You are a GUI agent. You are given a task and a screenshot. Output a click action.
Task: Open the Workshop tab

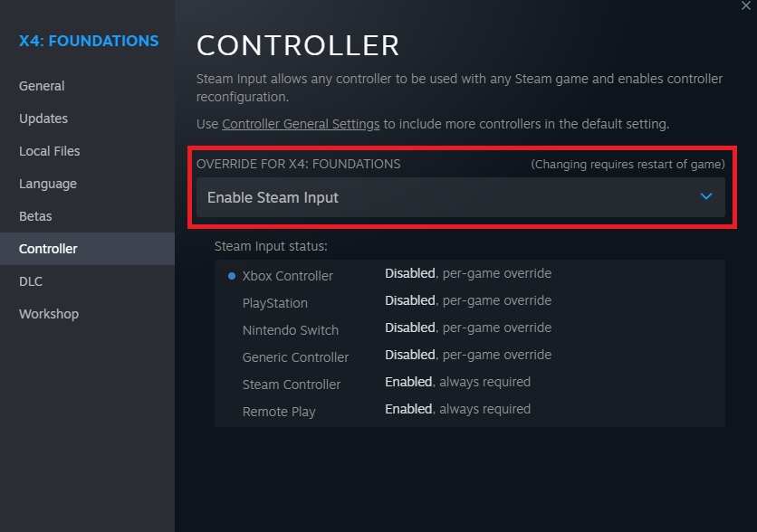49,314
